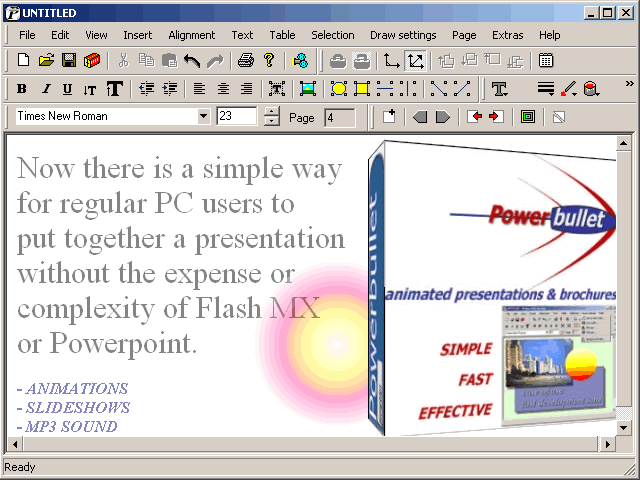The width and height of the screenshot is (640, 480).
Task: Open the Times New Roman font dropdown
Action: [x=203, y=116]
